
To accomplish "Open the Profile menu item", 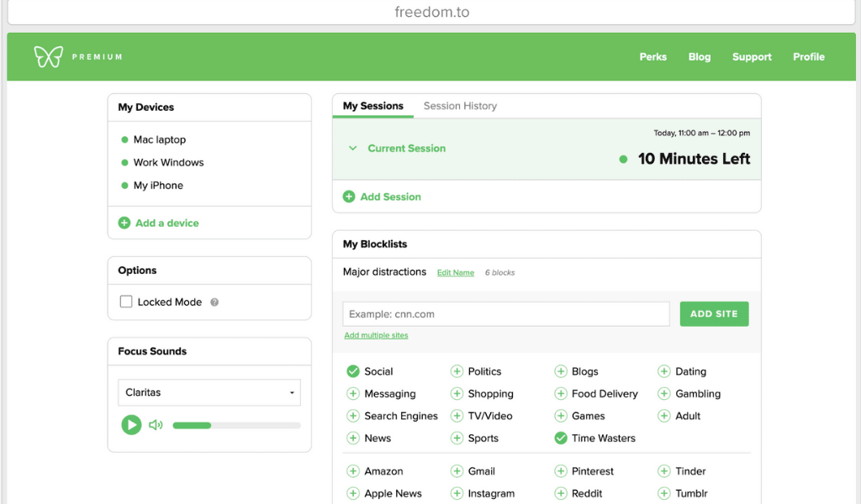I will (809, 56).
